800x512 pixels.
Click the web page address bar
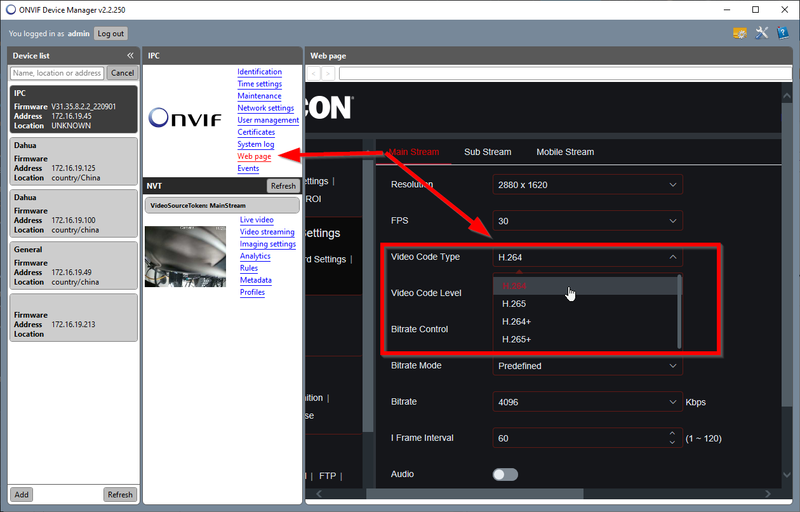pos(565,73)
